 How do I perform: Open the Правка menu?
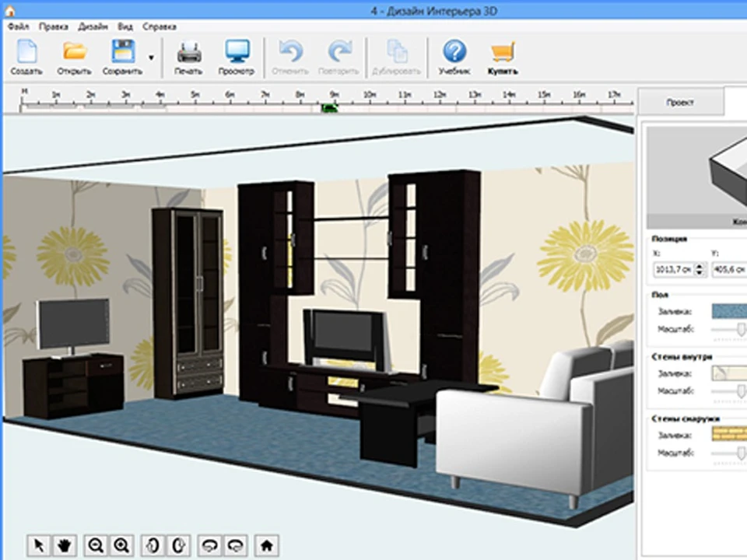point(54,26)
